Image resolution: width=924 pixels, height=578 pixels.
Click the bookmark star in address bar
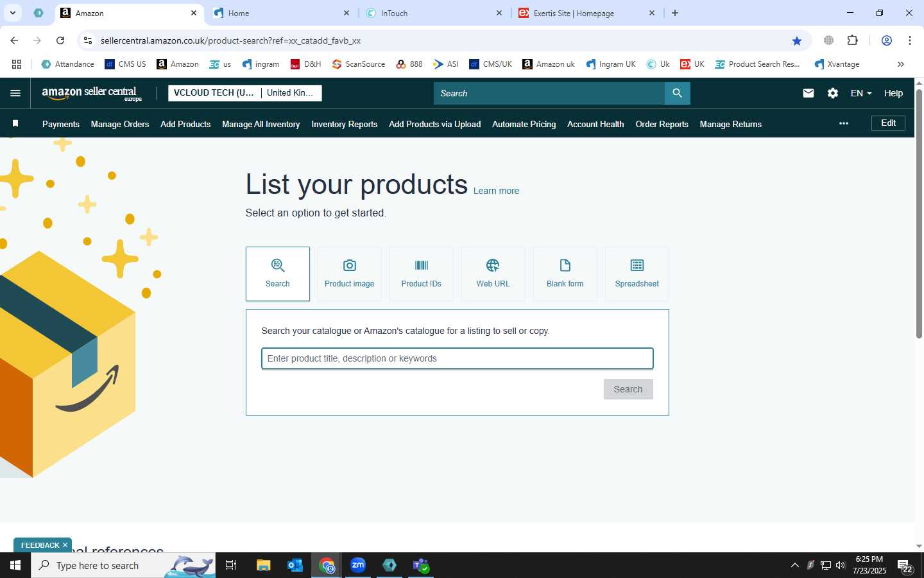[797, 40]
